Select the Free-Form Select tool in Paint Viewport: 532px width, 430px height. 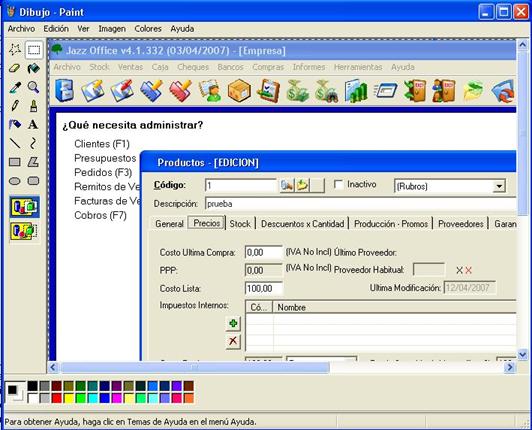(15, 50)
